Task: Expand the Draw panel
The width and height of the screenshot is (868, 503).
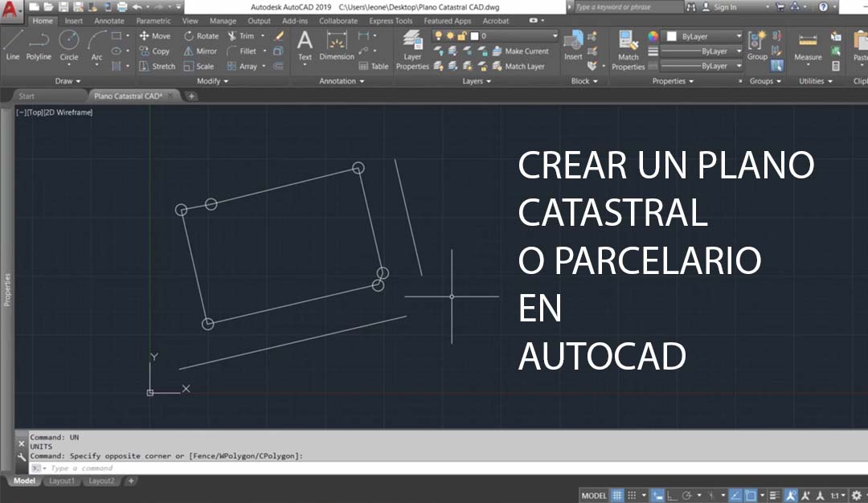Action: [68, 81]
